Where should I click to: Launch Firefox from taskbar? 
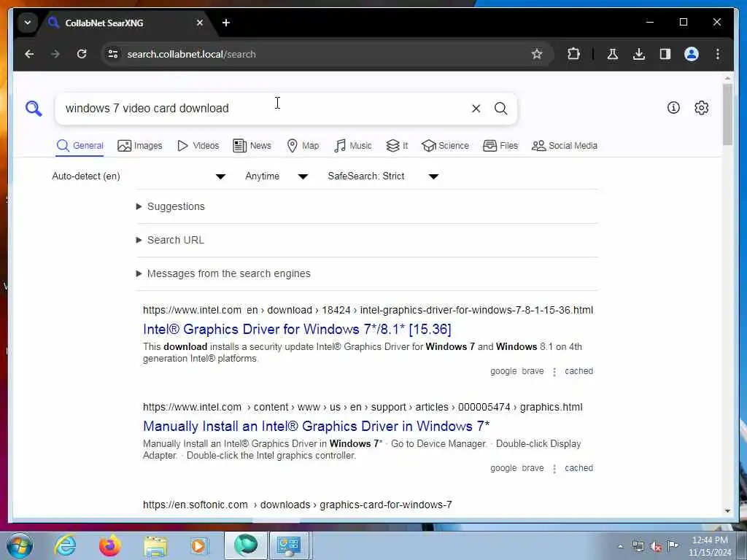tap(109, 545)
